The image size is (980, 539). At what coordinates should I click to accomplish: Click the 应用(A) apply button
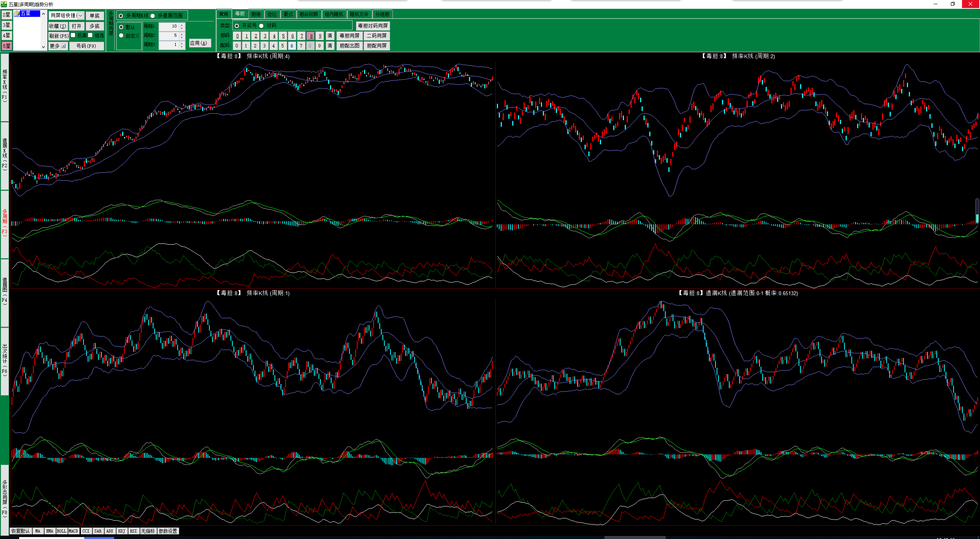[200, 43]
